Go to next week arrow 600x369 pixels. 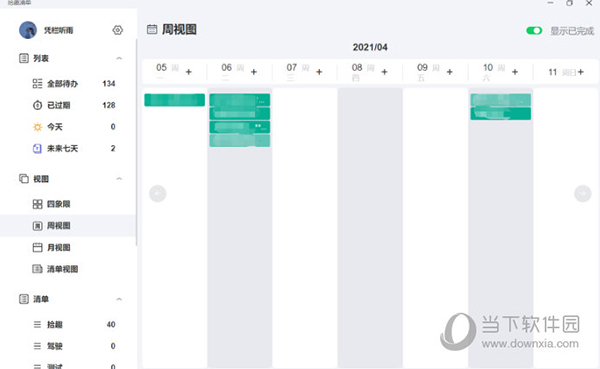pos(583,194)
